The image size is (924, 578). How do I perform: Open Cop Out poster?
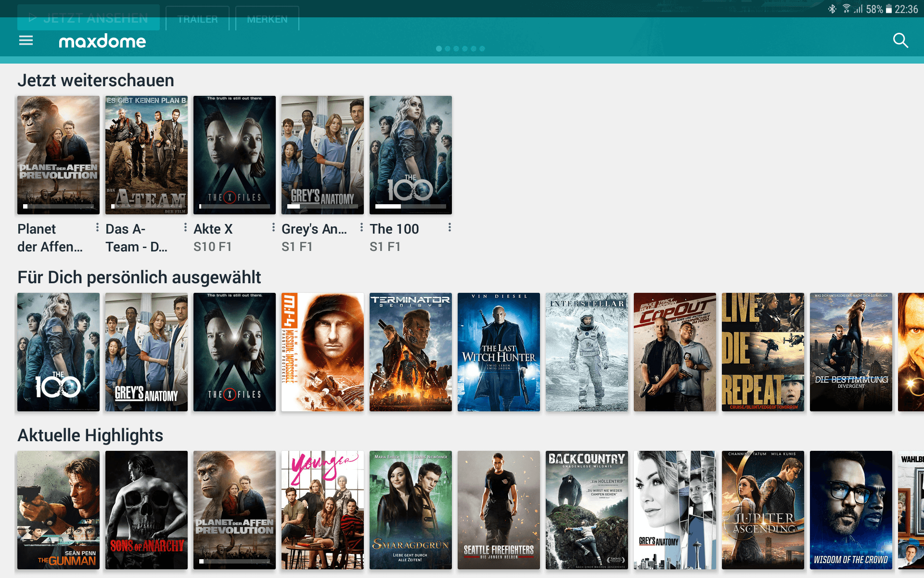pyautogui.click(x=675, y=352)
